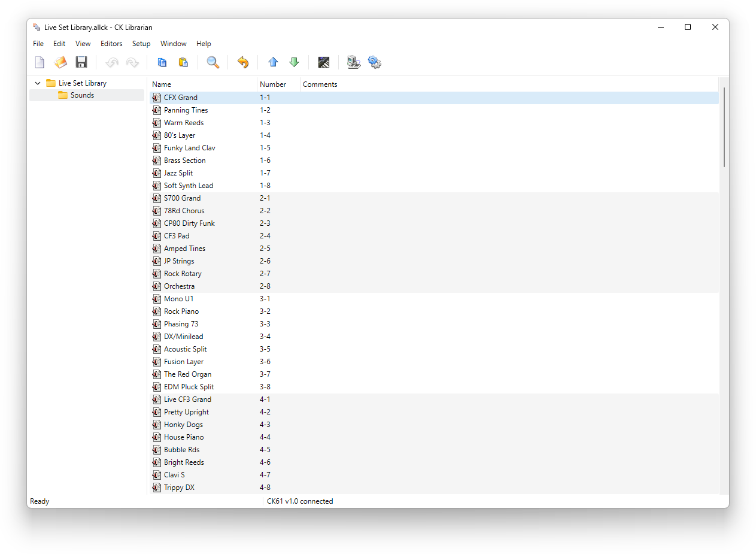
Task: Click the blue gears settings icon
Action: point(375,62)
